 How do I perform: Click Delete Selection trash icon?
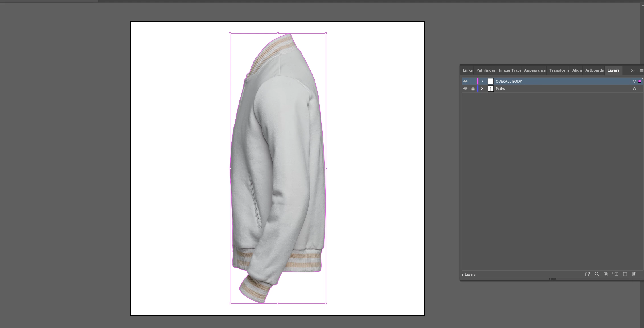(x=634, y=274)
